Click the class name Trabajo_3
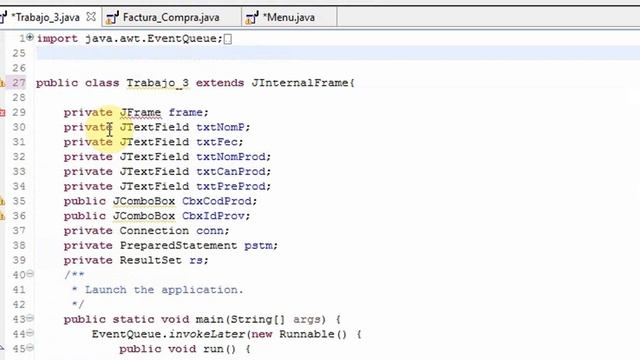 (158, 83)
